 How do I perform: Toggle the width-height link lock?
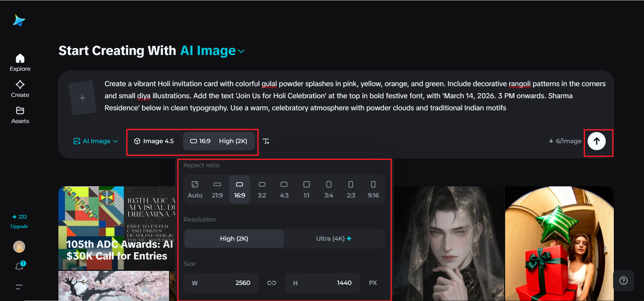271,283
